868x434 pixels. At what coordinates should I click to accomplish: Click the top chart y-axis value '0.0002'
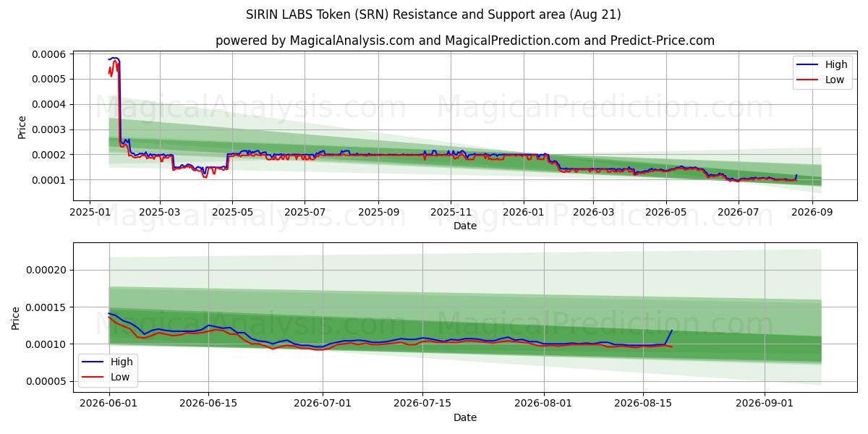(x=48, y=155)
